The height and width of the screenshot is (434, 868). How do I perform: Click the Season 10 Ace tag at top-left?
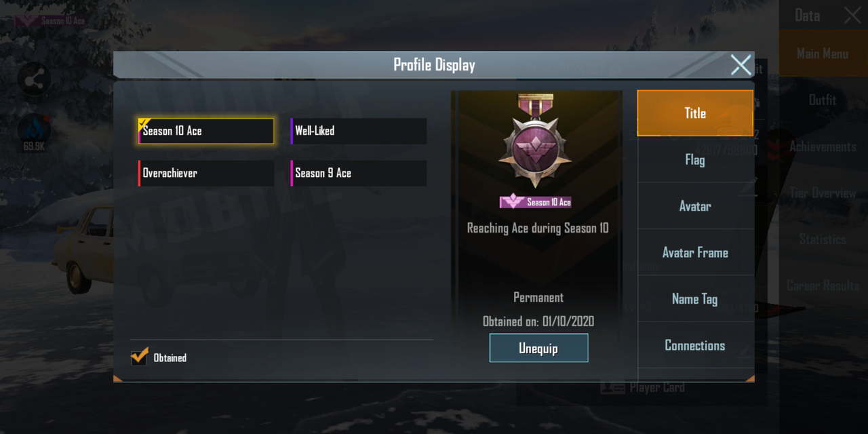pos(52,20)
